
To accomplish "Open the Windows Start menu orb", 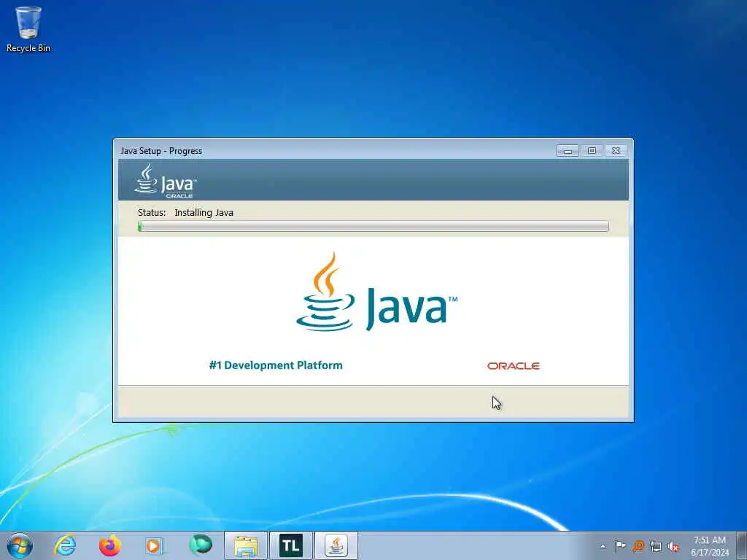I will click(20, 545).
